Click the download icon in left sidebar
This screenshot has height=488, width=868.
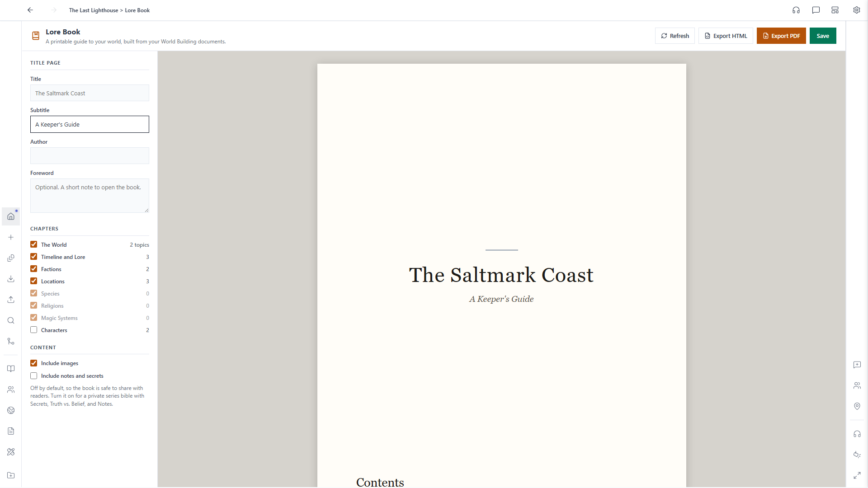11,279
